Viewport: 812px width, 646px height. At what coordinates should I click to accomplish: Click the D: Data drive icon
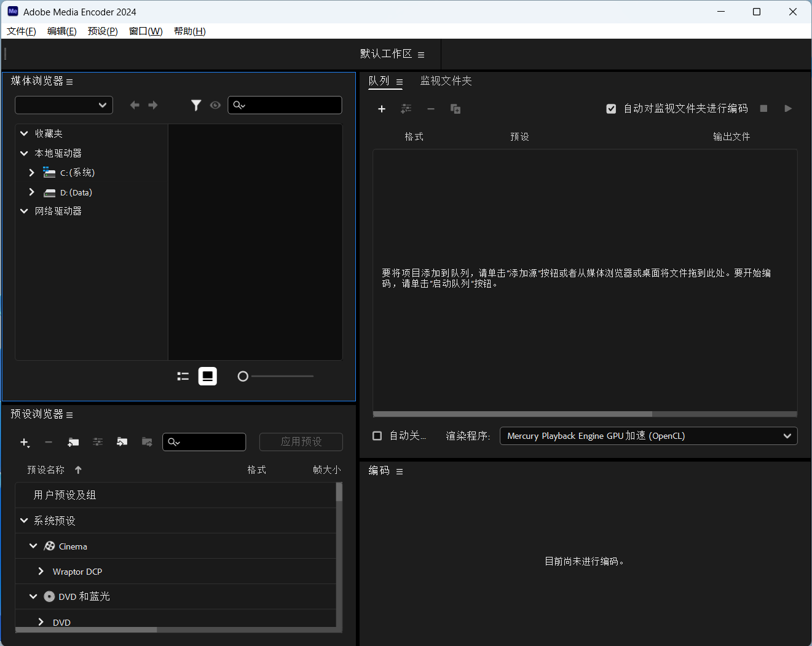pyautogui.click(x=50, y=193)
